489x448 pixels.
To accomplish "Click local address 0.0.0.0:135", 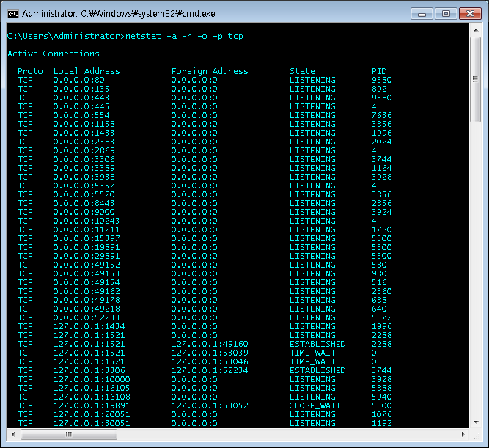I will coord(81,89).
